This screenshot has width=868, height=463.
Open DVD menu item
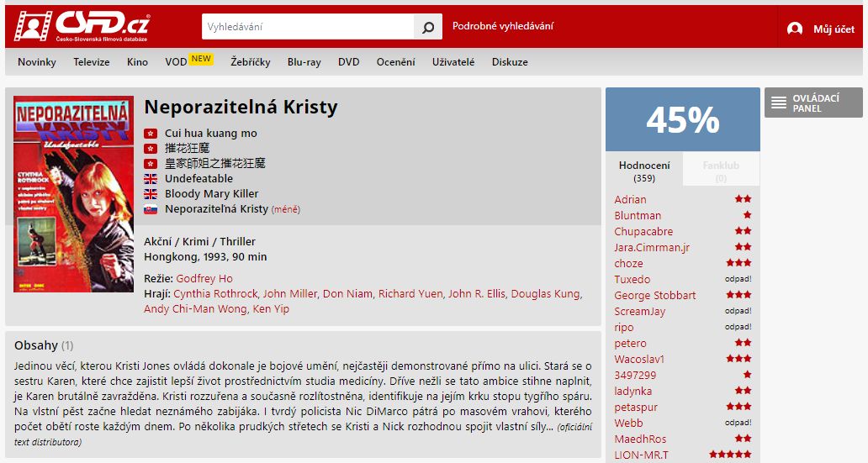click(x=349, y=62)
